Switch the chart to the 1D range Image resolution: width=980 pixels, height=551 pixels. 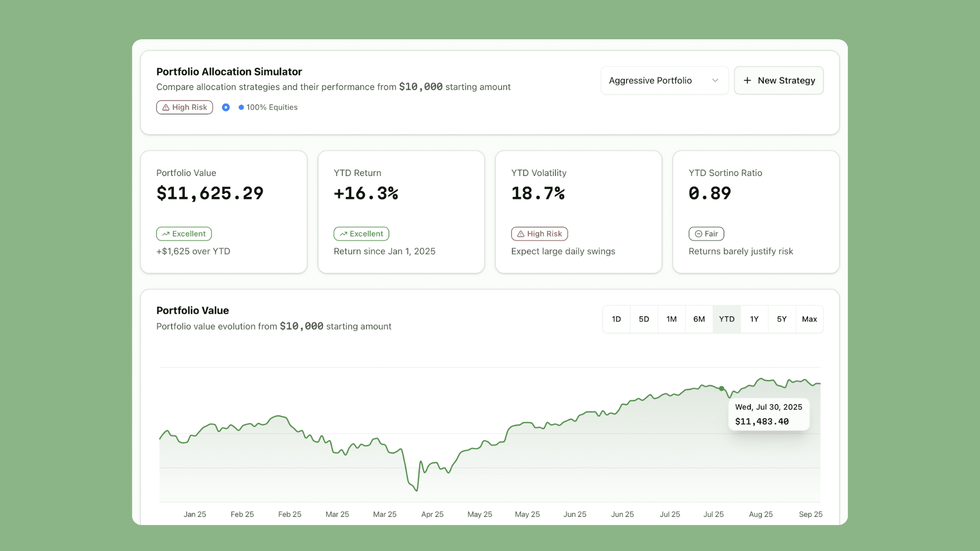pos(617,319)
